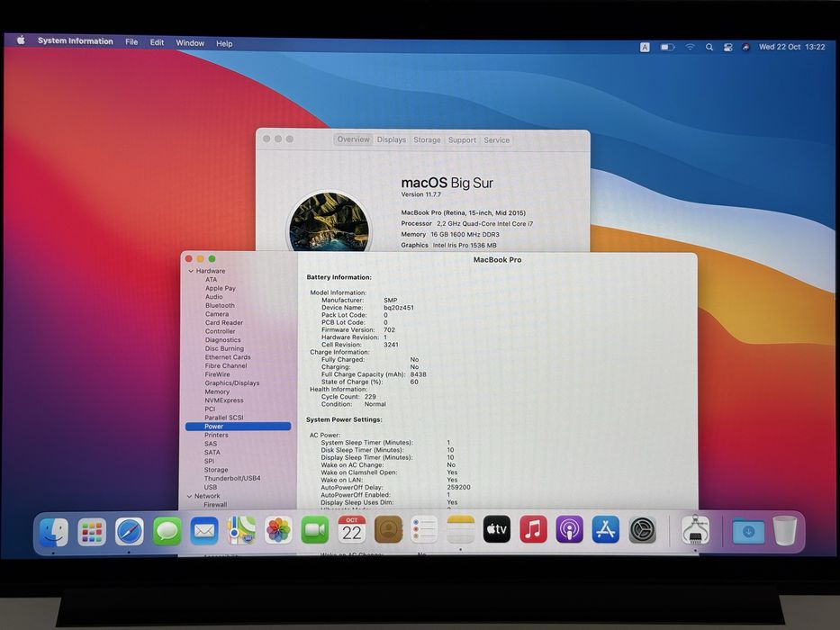Open the Apple menu
Viewport: 840px width, 630px height.
[21, 40]
